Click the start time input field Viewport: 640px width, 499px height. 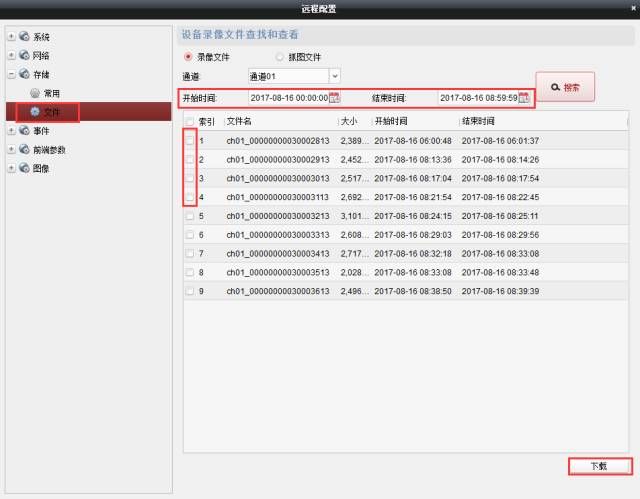pyautogui.click(x=287, y=98)
